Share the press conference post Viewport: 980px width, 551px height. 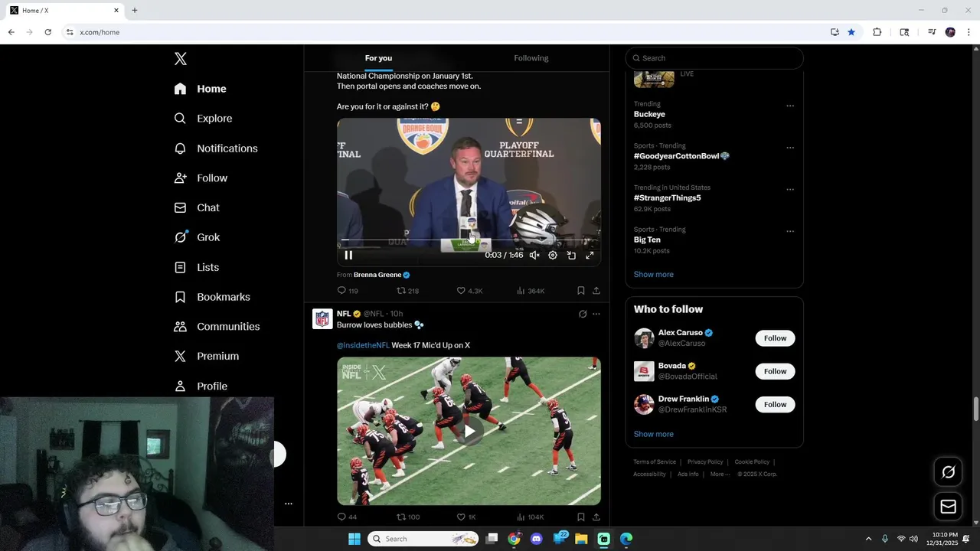[596, 291]
